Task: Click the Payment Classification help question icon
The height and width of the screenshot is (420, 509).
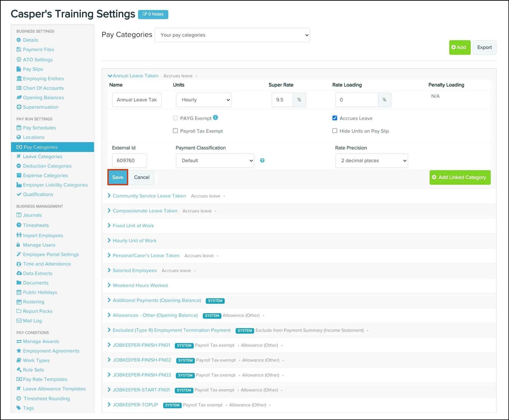Action: click(x=262, y=160)
